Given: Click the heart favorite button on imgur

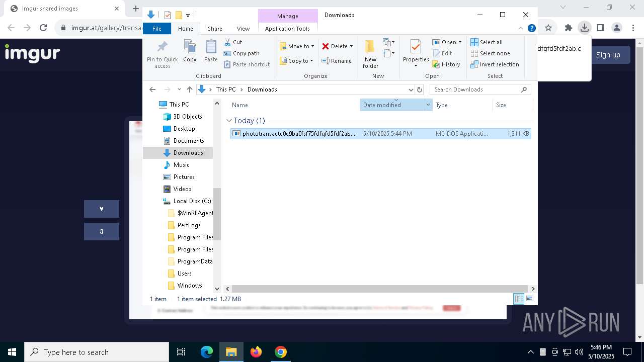Looking at the screenshot, I should click(102, 209).
